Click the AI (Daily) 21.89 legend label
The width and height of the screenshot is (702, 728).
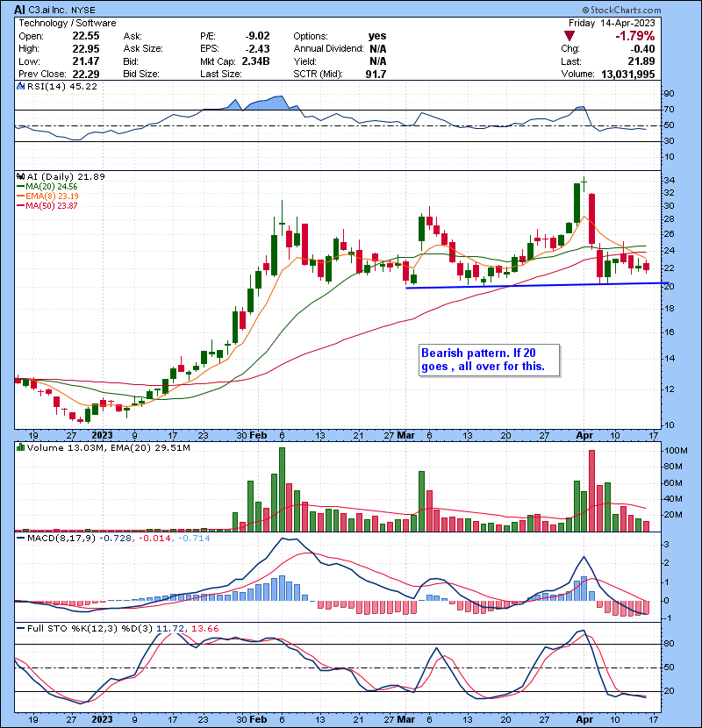click(x=66, y=176)
